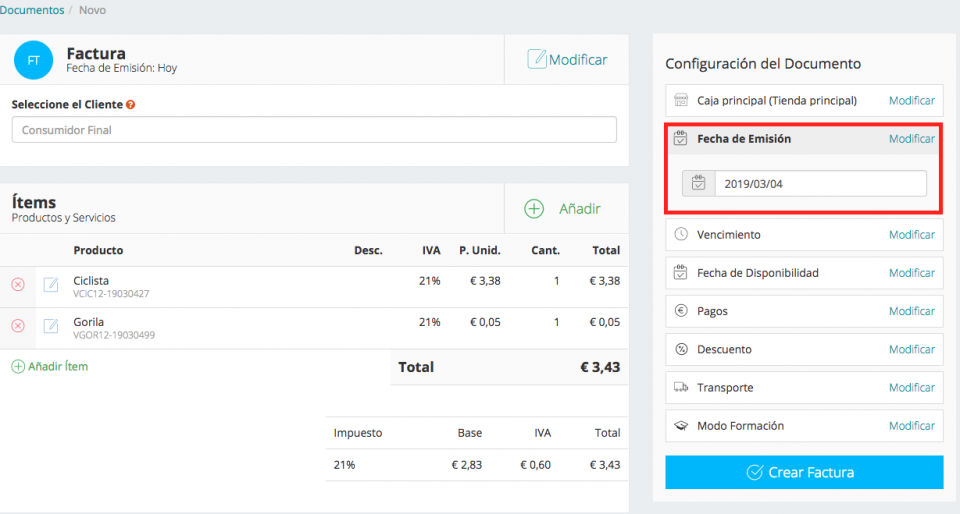This screenshot has height=514, width=960.
Task: Expand Descuento settings via Modificar
Action: (x=911, y=349)
